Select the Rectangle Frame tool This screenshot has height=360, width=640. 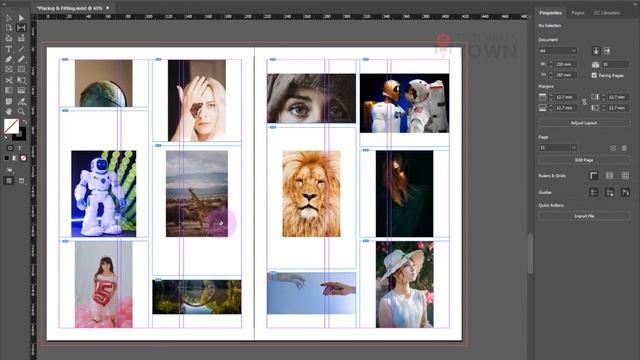(x=9, y=69)
